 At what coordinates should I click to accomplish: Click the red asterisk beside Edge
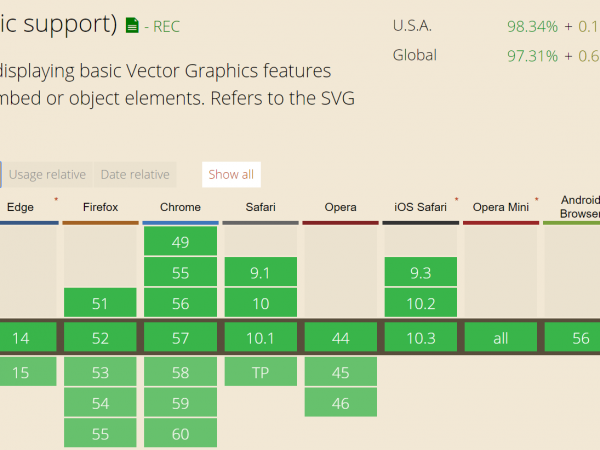tap(56, 201)
